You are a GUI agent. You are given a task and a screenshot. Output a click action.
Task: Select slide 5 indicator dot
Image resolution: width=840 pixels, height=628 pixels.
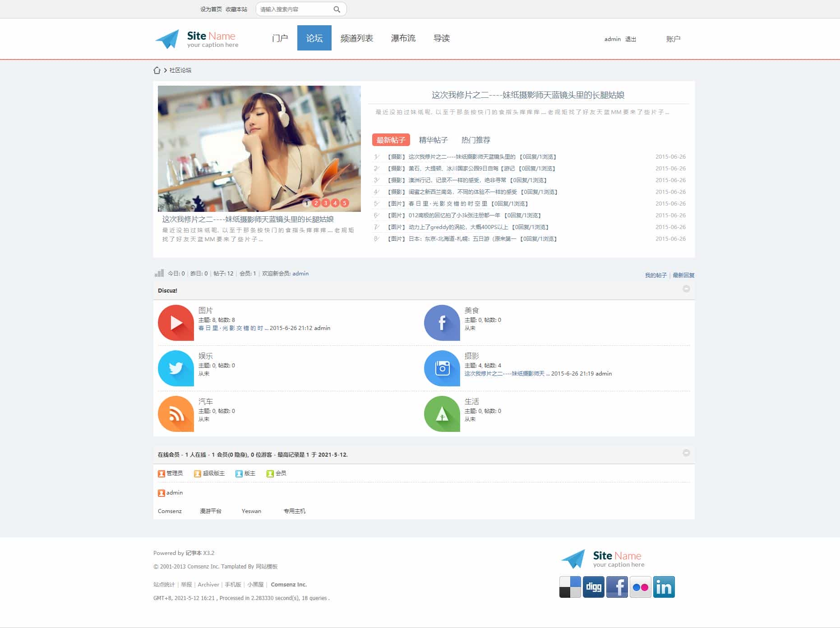(345, 203)
